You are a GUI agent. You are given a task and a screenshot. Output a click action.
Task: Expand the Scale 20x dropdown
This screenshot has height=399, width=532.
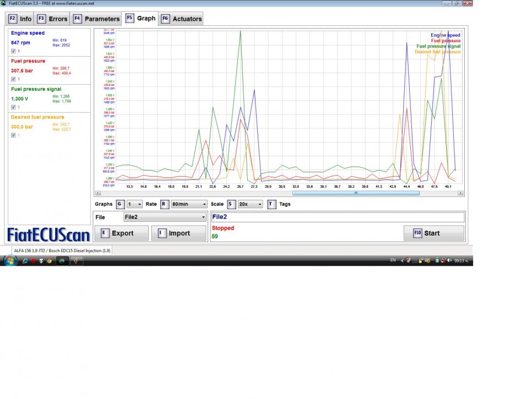[251, 204]
